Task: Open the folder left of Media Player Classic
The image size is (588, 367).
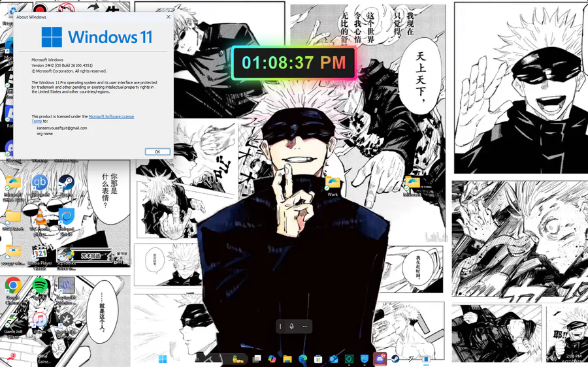Action: click(13, 255)
